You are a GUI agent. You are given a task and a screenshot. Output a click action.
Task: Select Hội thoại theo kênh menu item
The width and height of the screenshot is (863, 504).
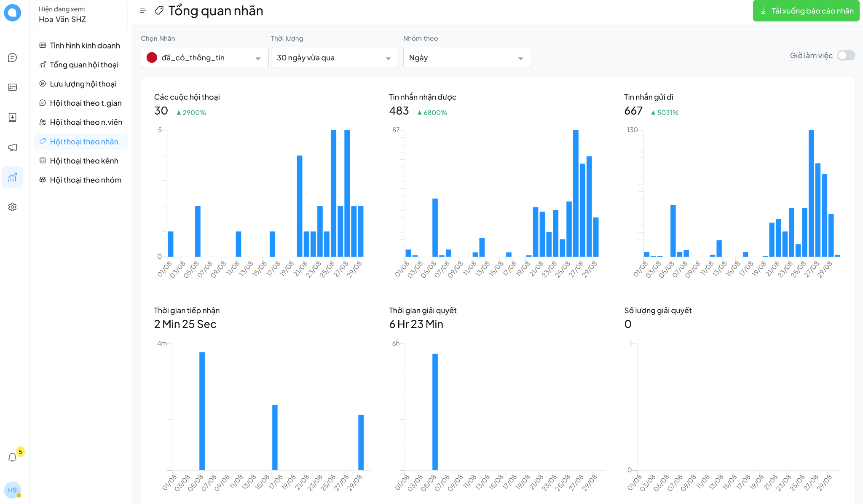[84, 161]
